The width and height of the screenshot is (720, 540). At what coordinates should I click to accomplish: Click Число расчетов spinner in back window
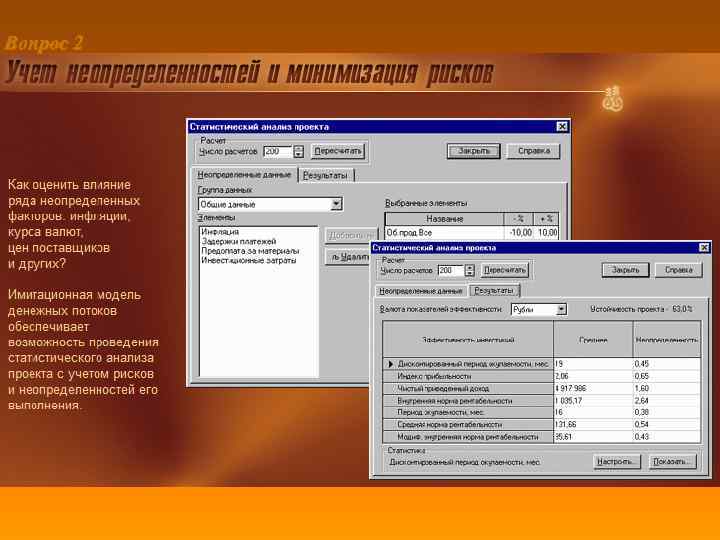pyautogui.click(x=299, y=152)
